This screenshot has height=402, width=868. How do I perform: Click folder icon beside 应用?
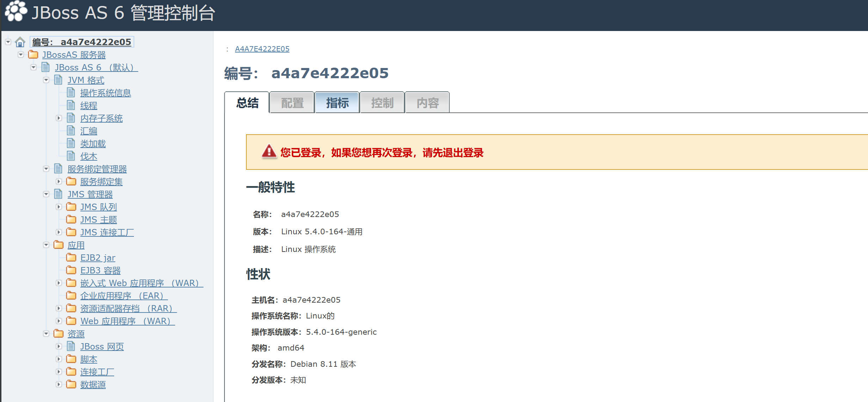click(59, 245)
